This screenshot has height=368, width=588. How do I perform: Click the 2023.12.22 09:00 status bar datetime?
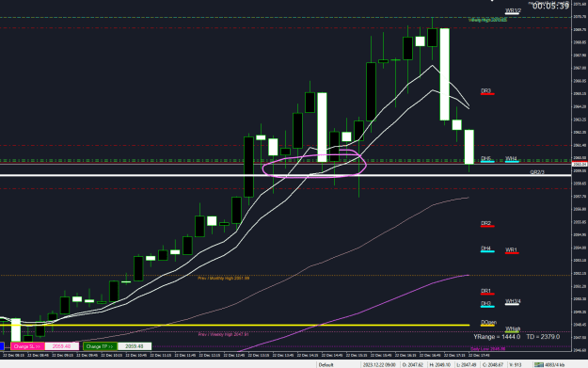pyautogui.click(x=379, y=364)
